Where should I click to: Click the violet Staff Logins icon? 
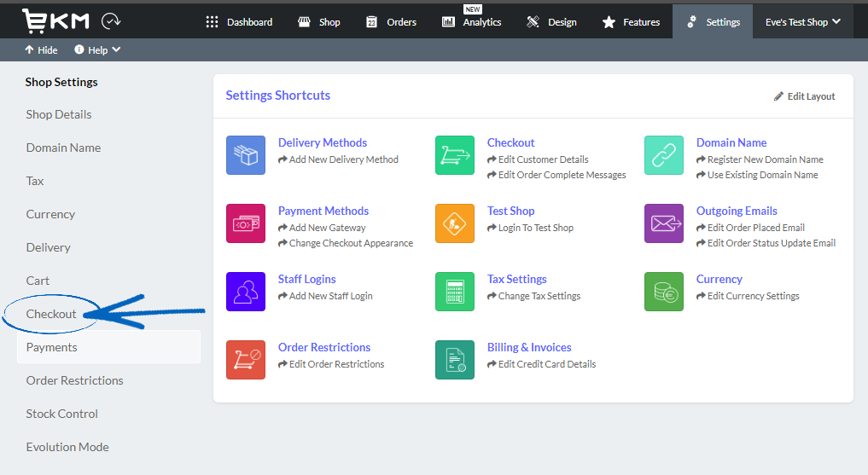[246, 292]
